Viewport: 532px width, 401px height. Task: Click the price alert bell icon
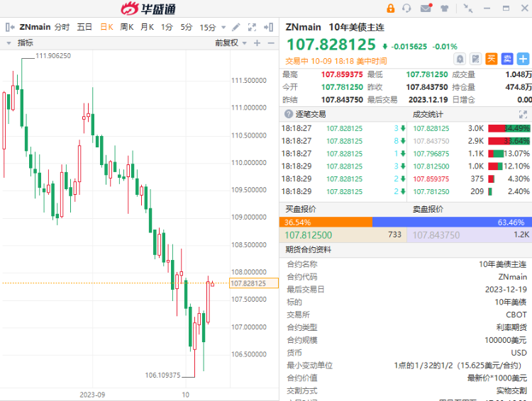point(460,58)
